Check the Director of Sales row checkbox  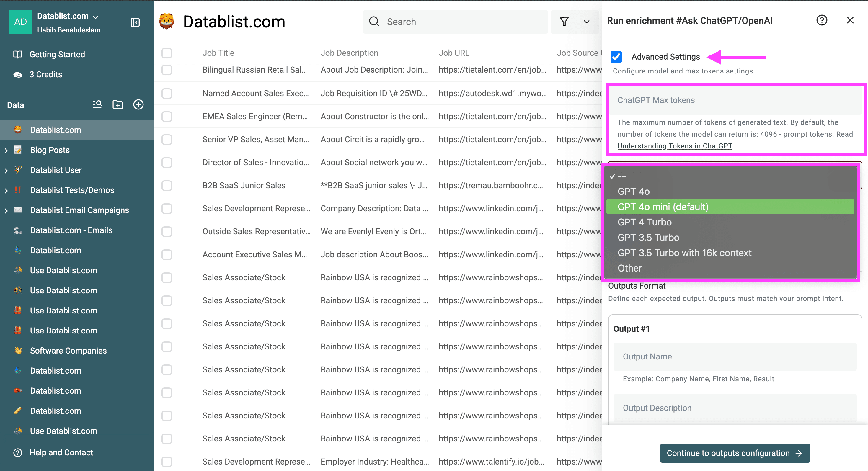click(167, 162)
